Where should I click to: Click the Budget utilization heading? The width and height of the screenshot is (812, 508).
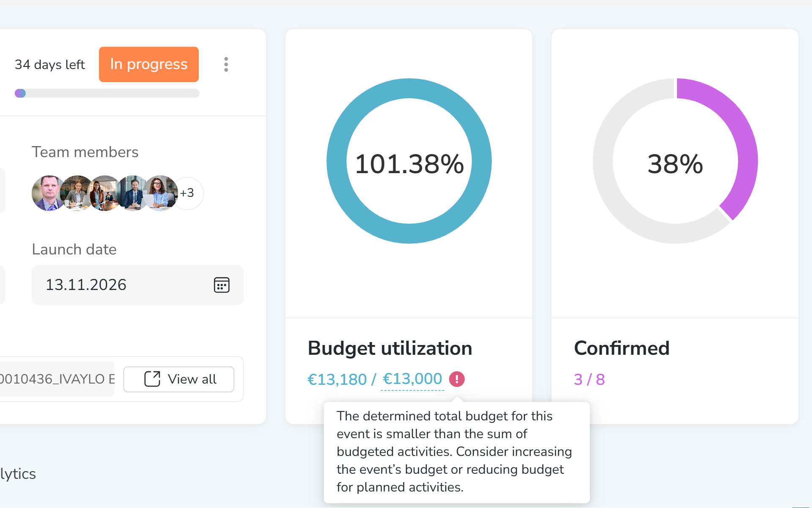390,348
